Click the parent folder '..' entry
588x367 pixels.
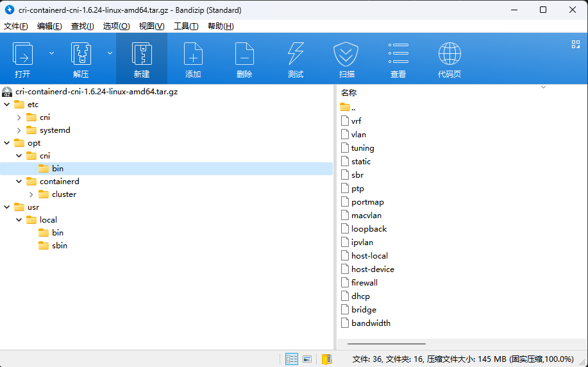(x=348, y=107)
